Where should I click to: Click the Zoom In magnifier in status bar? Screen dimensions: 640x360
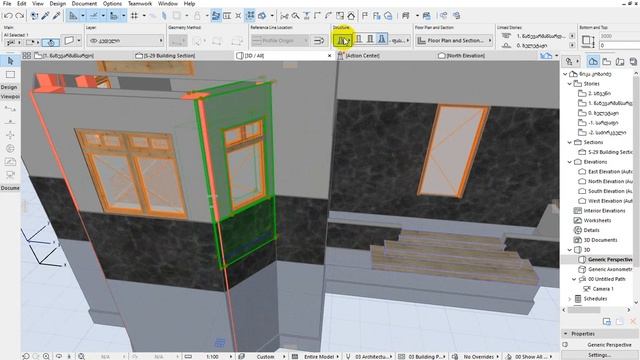tap(46, 357)
